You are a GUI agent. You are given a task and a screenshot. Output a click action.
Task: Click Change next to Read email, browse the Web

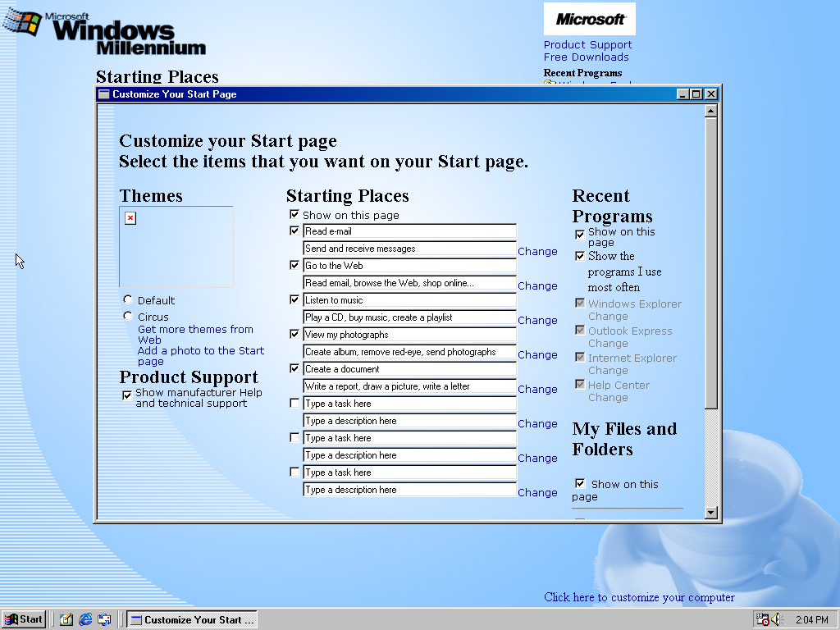pos(537,285)
